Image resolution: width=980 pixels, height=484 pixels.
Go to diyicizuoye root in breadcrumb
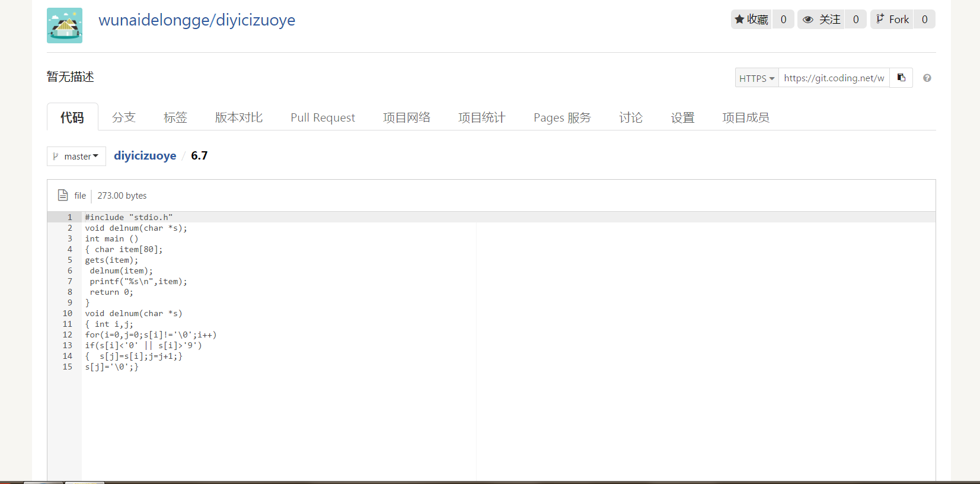click(145, 155)
